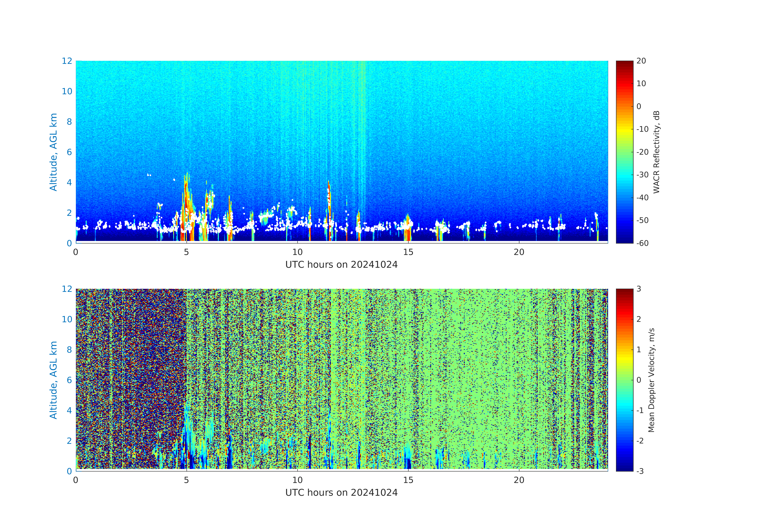Click the 6 km tick on bottom plot
Screen dimensions: 775x532
[x=69, y=380]
